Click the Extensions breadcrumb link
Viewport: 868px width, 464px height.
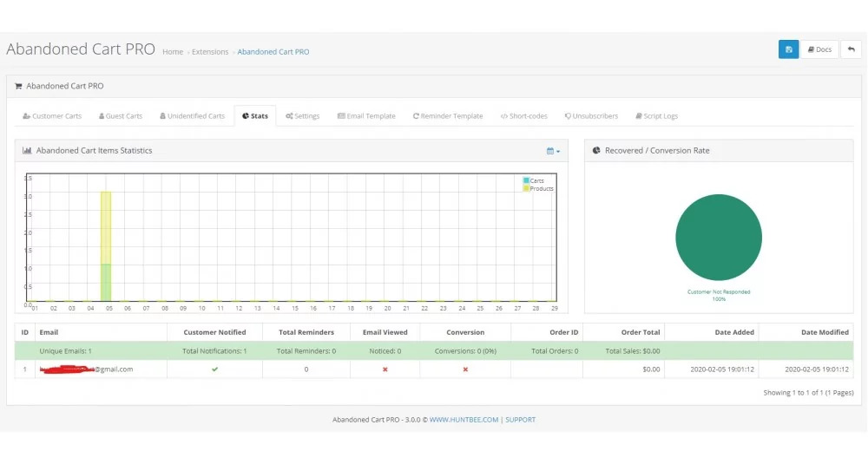coord(210,52)
